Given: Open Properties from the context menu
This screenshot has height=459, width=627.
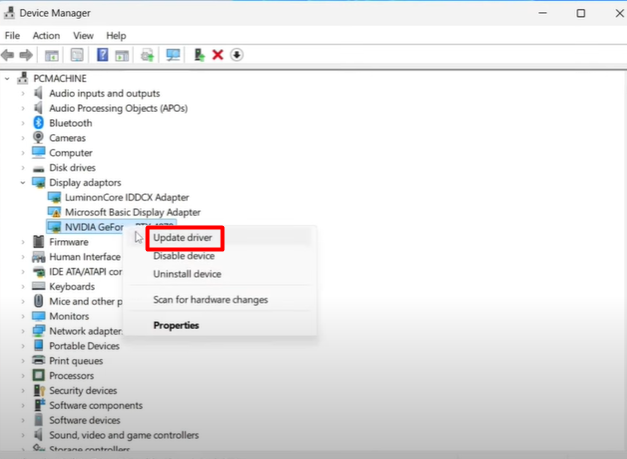Looking at the screenshot, I should point(176,325).
